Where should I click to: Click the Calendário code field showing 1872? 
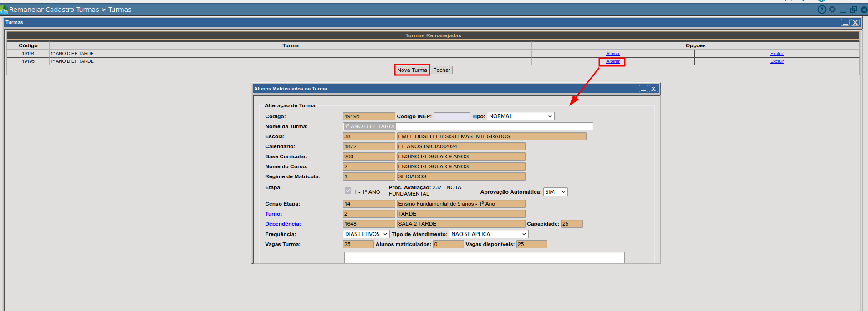coord(369,146)
